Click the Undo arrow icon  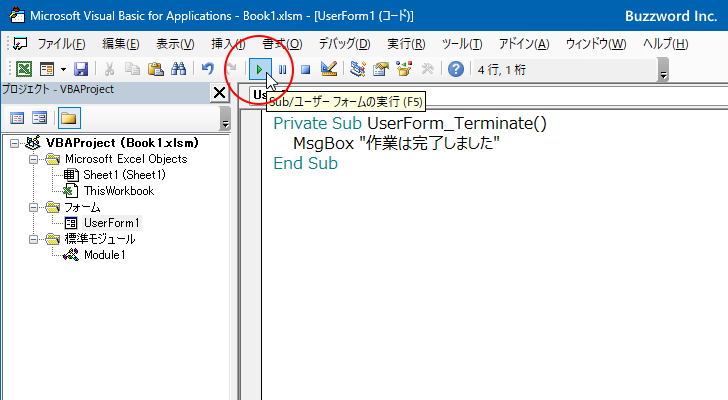point(208,70)
